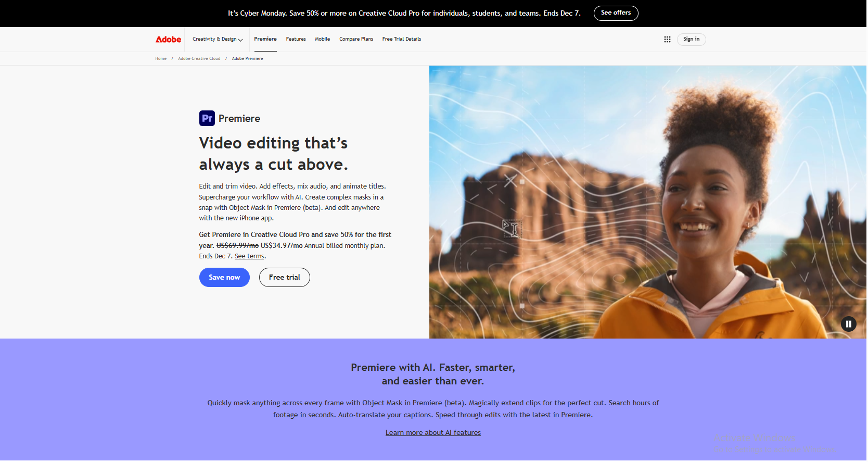Click the Premiere Pr app icon
Viewport: 868px width, 462px height.
(207, 118)
